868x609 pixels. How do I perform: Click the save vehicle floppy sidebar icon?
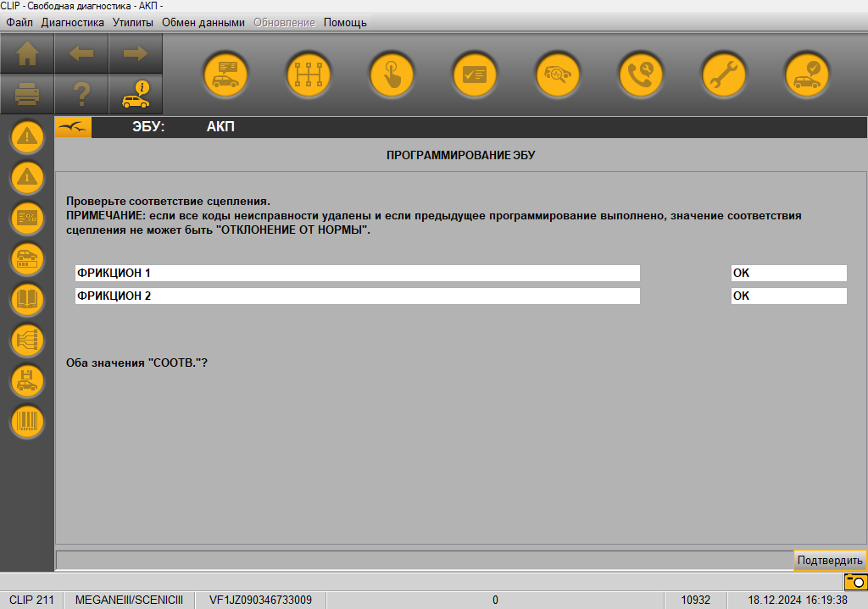[27, 380]
